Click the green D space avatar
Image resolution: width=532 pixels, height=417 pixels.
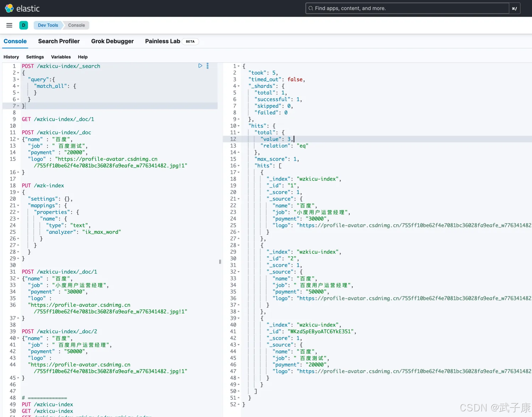coord(24,25)
